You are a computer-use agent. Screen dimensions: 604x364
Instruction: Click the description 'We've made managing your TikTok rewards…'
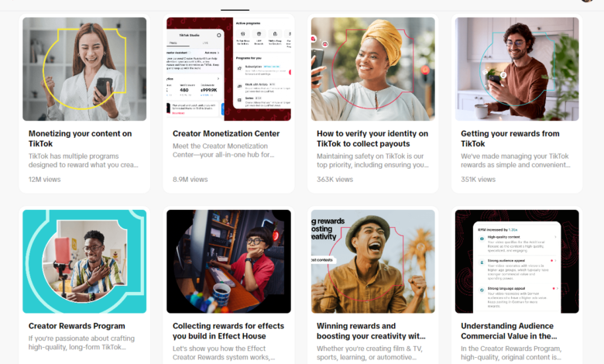tap(516, 160)
